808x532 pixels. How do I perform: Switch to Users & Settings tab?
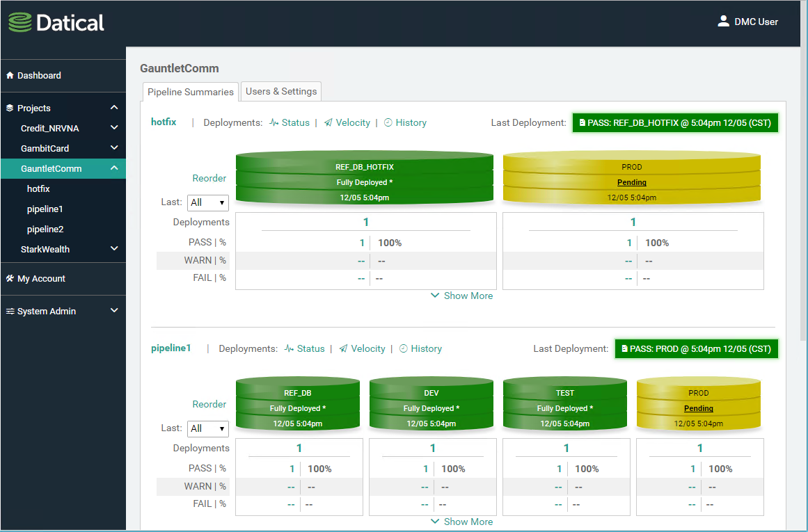click(281, 91)
